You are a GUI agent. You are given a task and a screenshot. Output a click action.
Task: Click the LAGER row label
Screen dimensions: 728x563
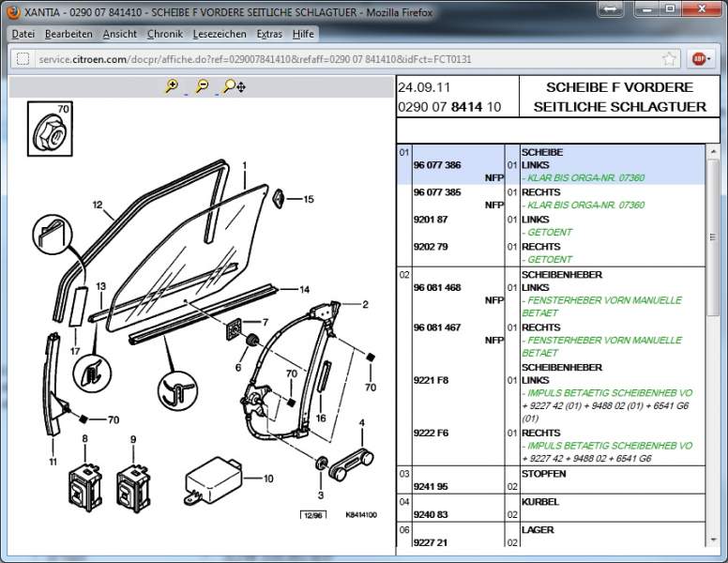pos(538,529)
